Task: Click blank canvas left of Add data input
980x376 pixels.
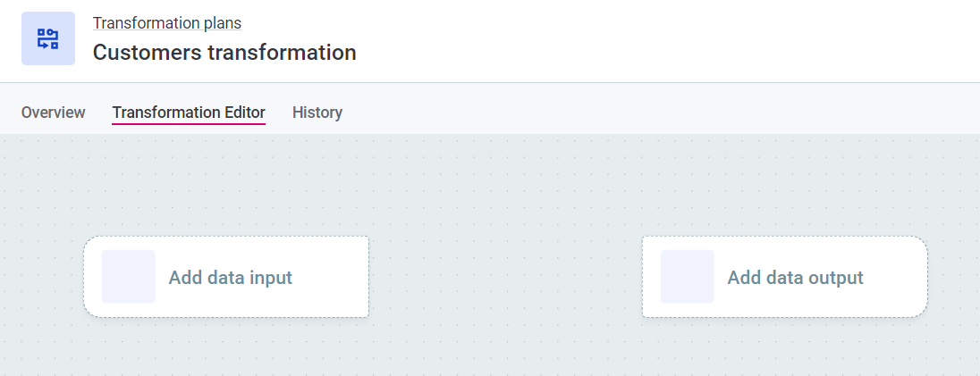Action: pos(41,277)
